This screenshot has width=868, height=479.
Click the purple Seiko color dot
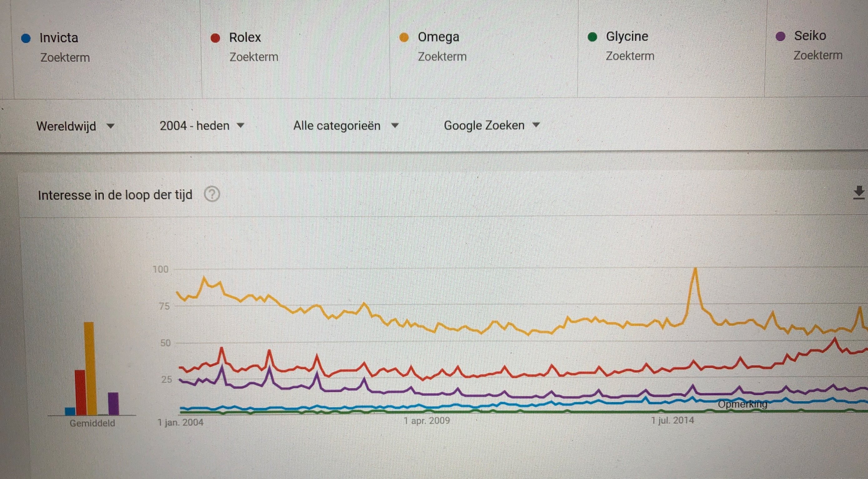point(780,36)
